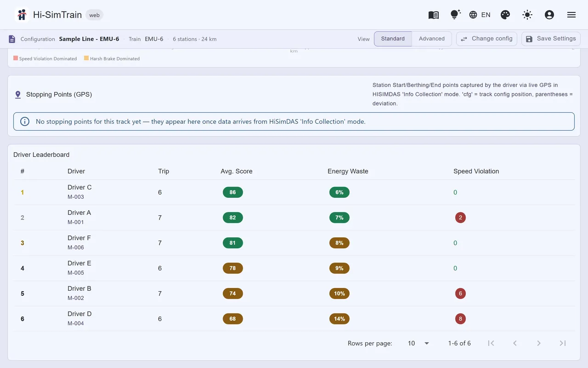Select Driver B in the leaderboard
This screenshot has height=368, width=588.
pyautogui.click(x=79, y=288)
